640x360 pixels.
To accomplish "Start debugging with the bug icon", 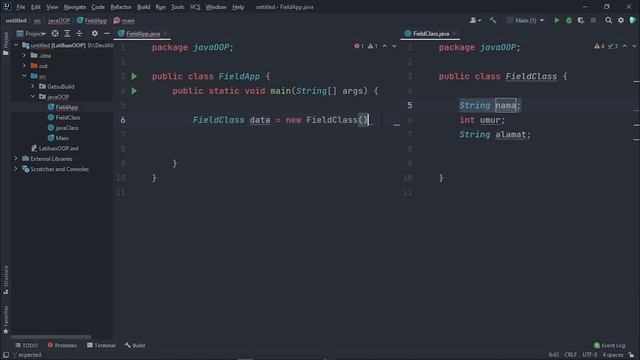I will pos(569,20).
